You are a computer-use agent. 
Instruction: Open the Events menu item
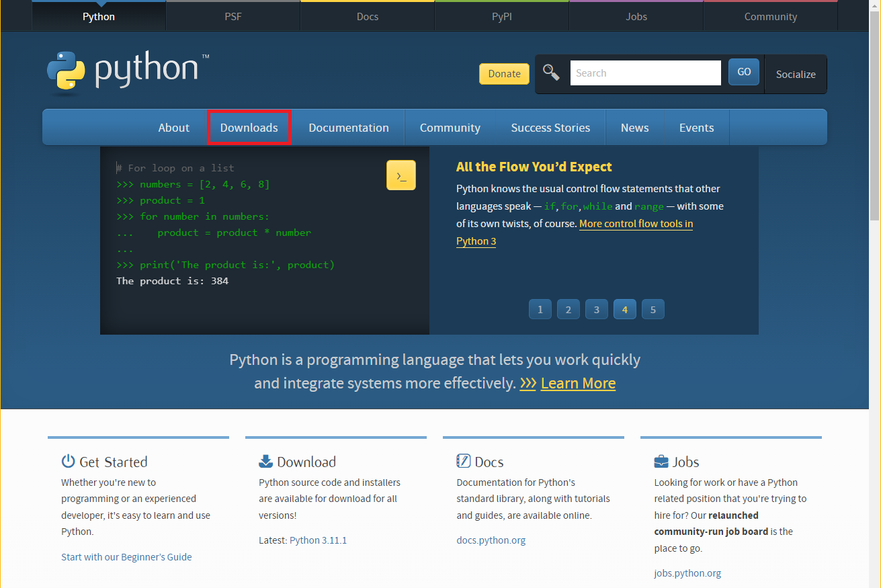tap(697, 128)
